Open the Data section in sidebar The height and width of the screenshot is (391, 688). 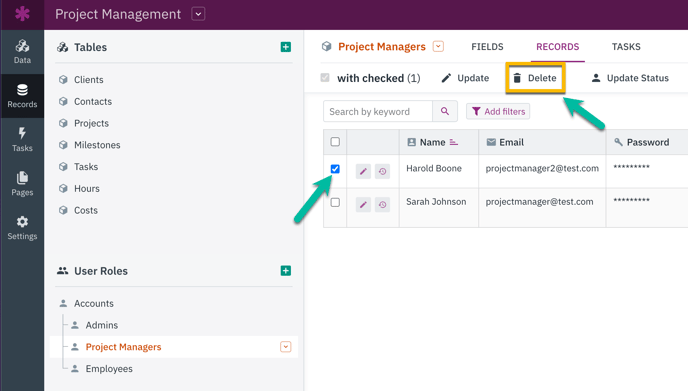22,52
